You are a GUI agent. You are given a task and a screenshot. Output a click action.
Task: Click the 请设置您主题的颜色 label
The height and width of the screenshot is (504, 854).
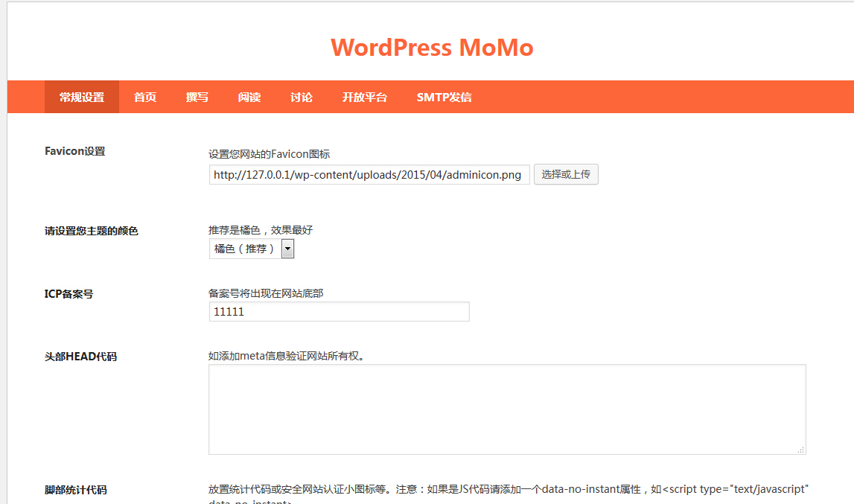coord(92,231)
